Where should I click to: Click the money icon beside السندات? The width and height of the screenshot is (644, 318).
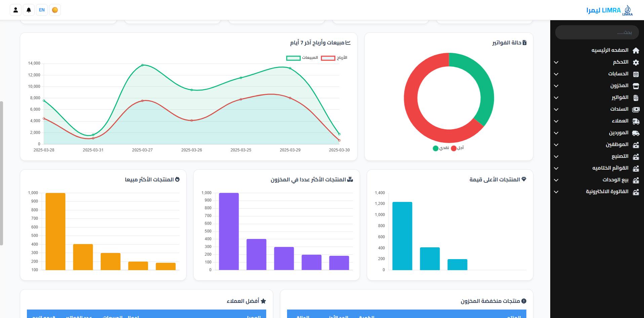(x=636, y=109)
